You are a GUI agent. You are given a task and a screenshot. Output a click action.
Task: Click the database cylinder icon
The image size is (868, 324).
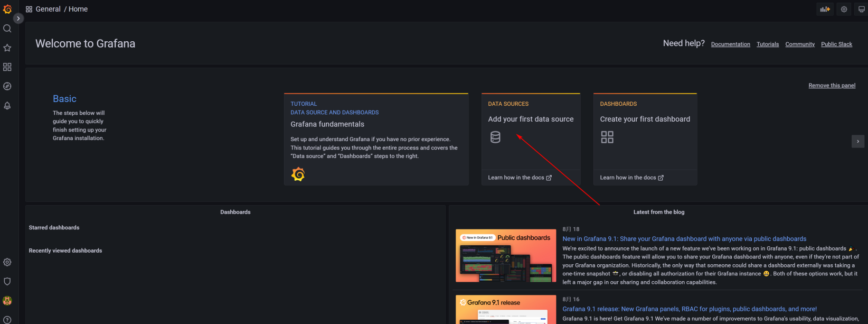tap(495, 137)
